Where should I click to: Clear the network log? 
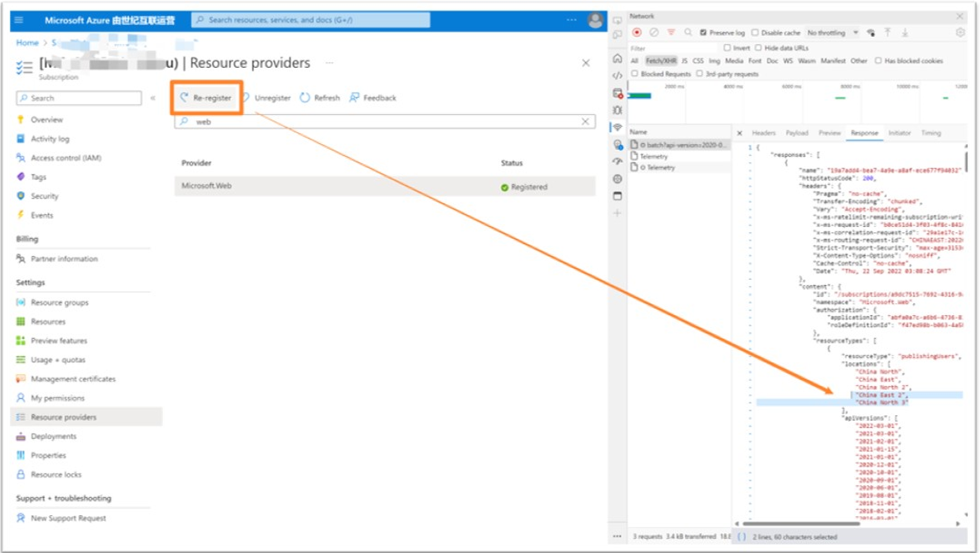653,33
